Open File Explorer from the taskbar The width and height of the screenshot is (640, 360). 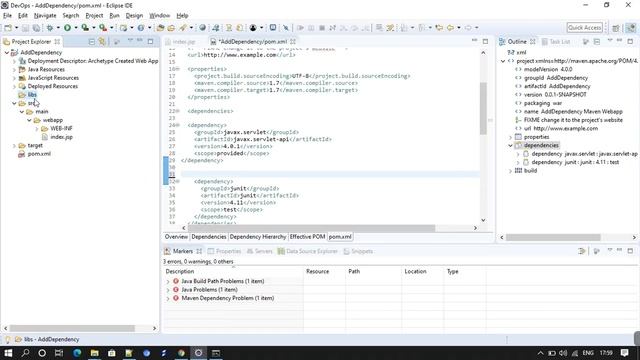coord(95,353)
